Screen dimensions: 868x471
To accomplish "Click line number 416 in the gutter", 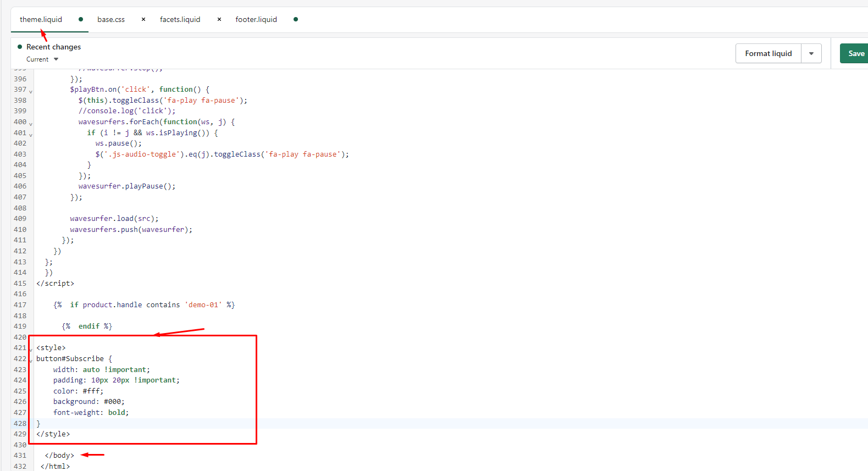I will point(20,294).
